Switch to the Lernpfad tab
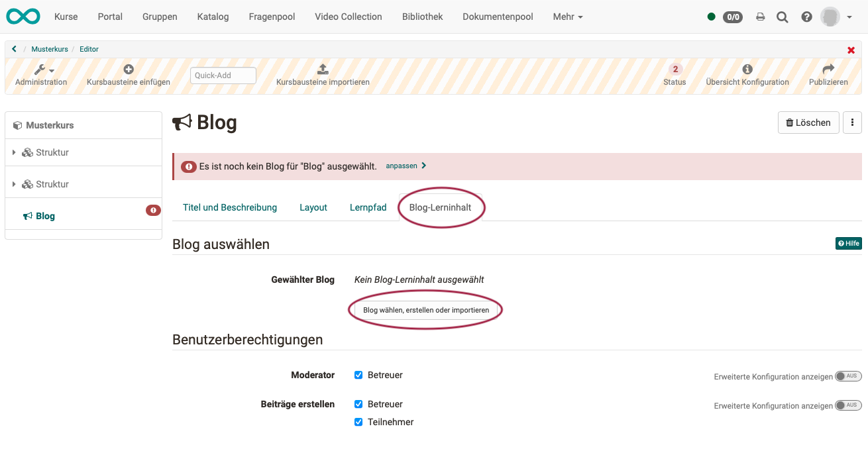The height and width of the screenshot is (455, 868). click(x=368, y=207)
